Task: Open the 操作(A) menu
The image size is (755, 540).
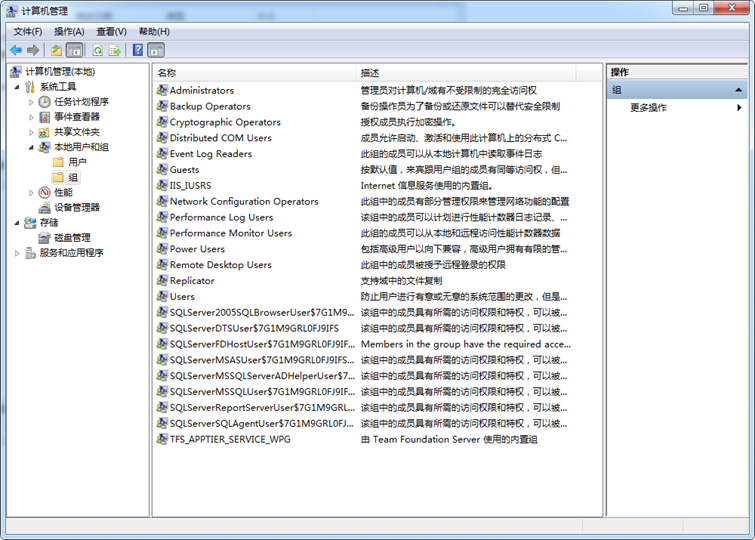Action: (x=69, y=32)
